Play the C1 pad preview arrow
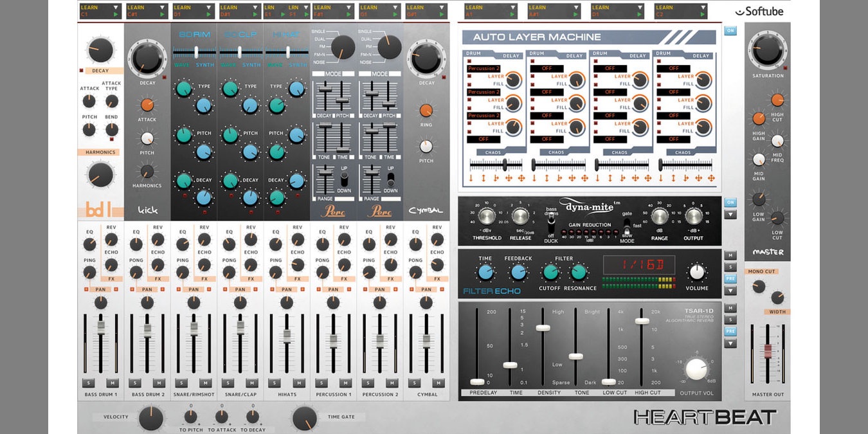This screenshot has height=434, width=868. tap(116, 14)
